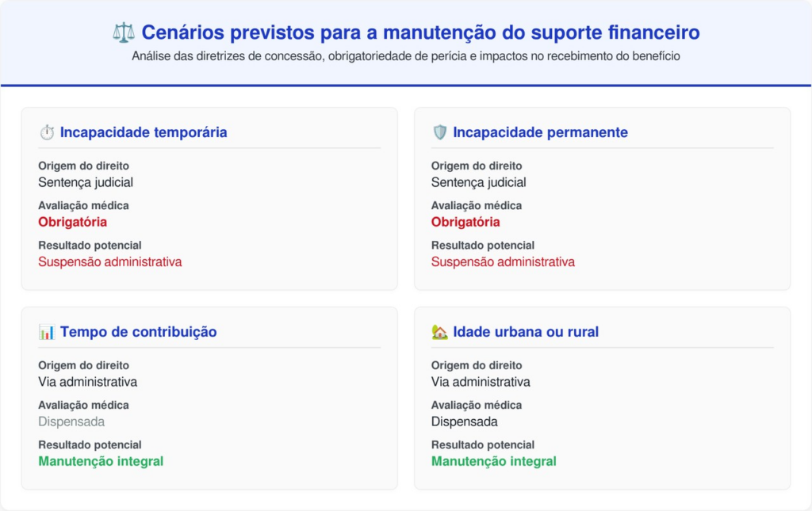812x511 pixels.
Task: Open the Tempo de contribuição heading
Action: pyautogui.click(x=138, y=332)
